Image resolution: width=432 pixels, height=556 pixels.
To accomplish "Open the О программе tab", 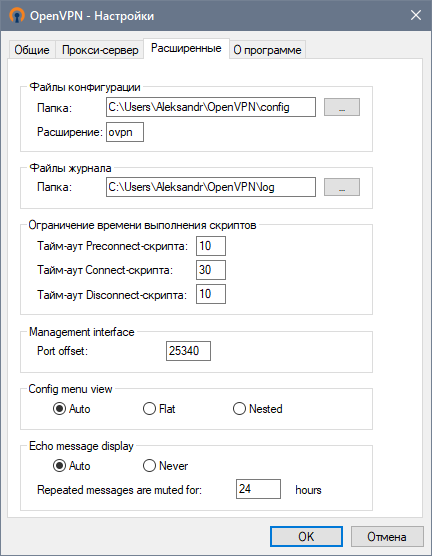I will [267, 50].
